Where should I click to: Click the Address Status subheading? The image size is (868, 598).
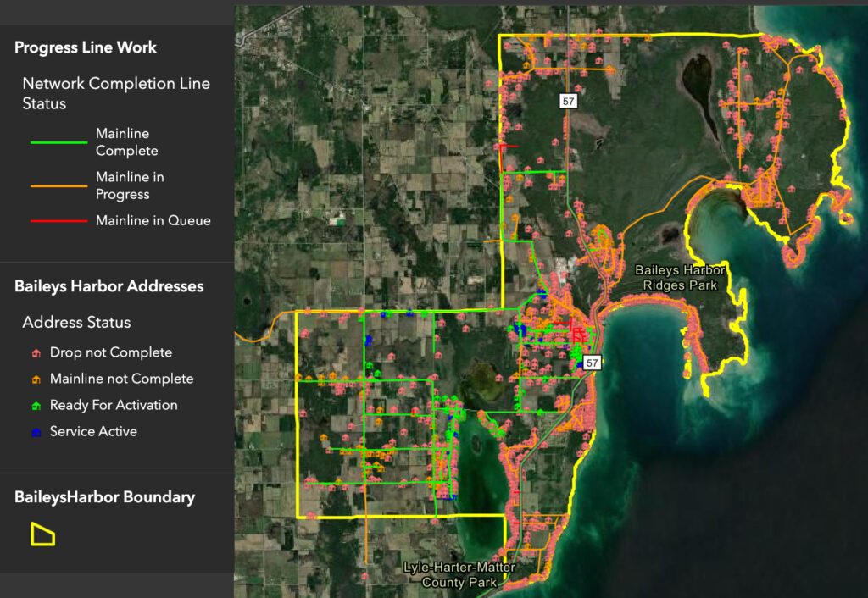pos(76,322)
